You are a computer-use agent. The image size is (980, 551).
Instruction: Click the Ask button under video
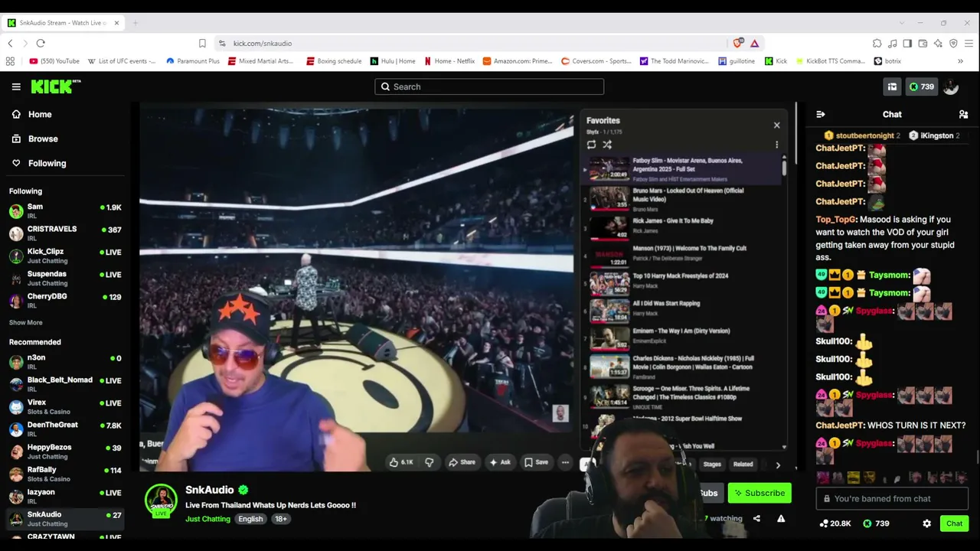500,462
